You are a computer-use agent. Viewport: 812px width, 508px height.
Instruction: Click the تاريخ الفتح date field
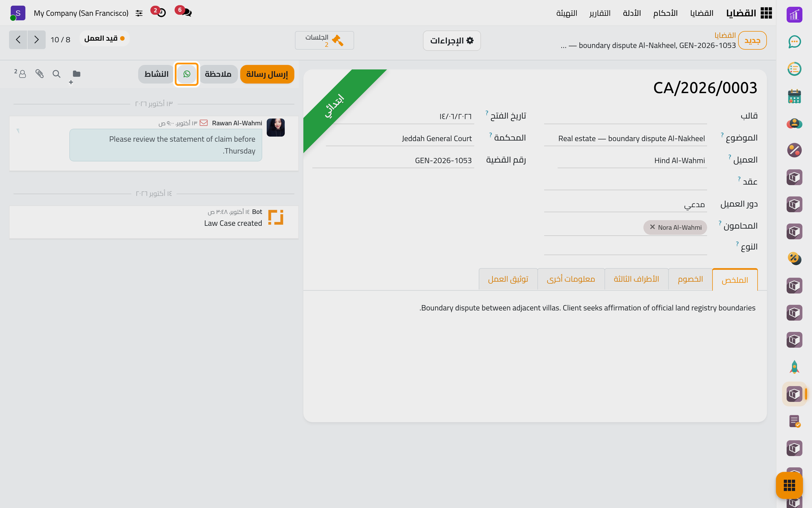pos(400,116)
